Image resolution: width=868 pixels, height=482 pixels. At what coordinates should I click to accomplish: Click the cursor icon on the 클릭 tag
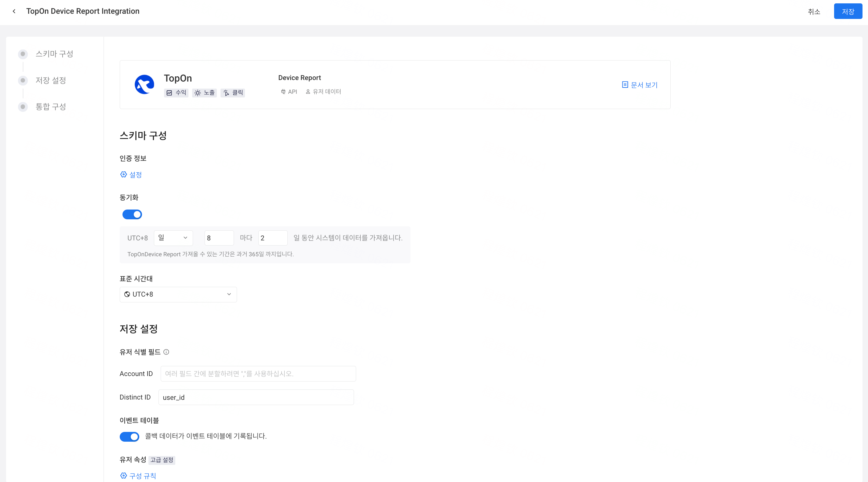click(226, 93)
